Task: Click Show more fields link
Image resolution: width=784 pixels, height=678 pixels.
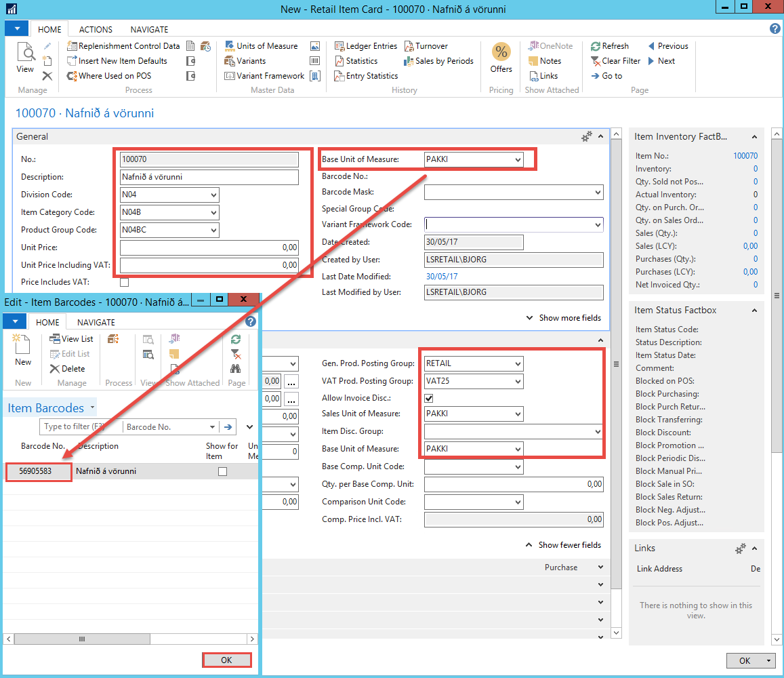Action: click(x=564, y=318)
